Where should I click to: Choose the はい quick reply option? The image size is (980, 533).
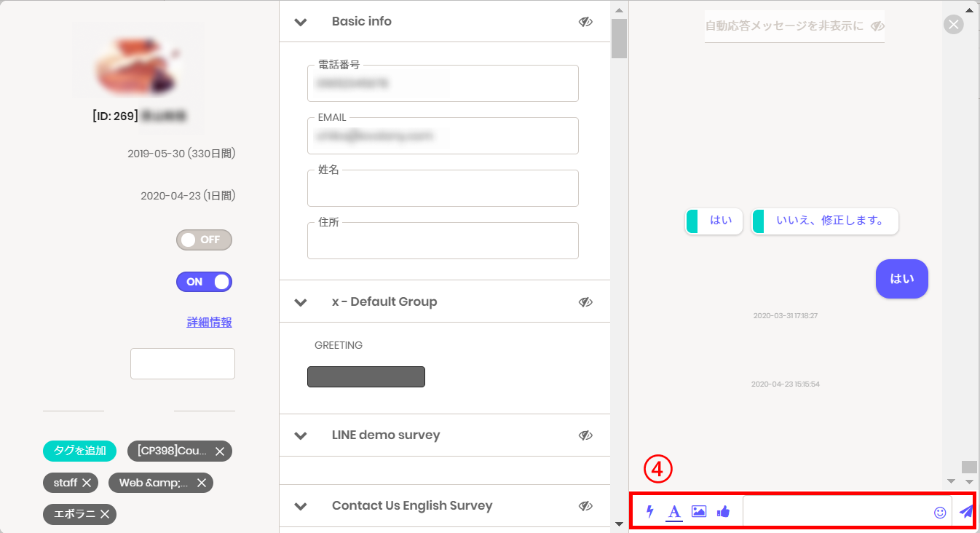tap(714, 221)
